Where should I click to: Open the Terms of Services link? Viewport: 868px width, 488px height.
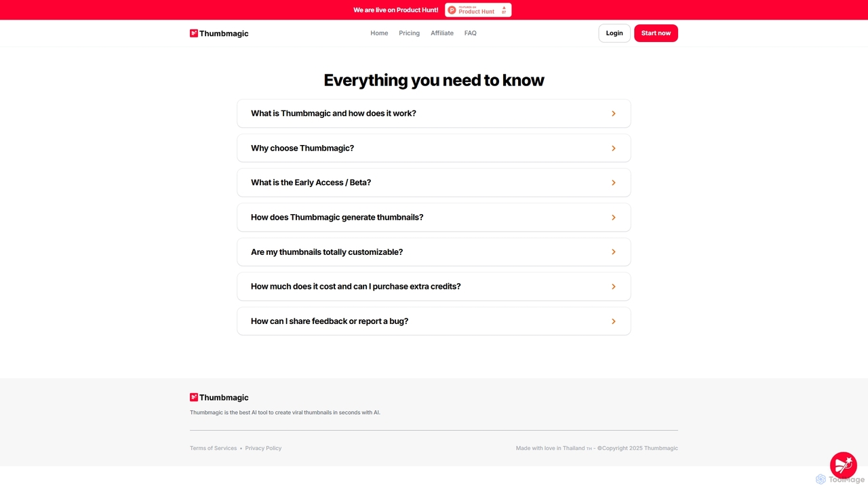point(214,448)
